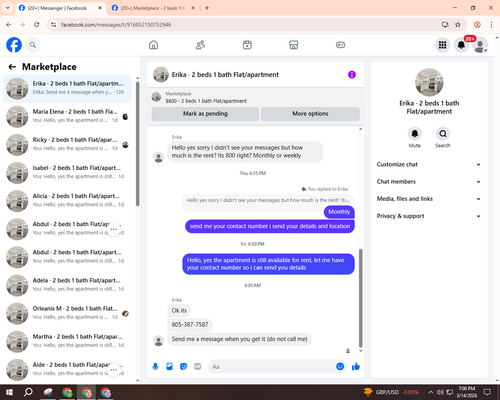500x400 pixels.
Task: Expand Chat members section
Action: tap(429, 182)
